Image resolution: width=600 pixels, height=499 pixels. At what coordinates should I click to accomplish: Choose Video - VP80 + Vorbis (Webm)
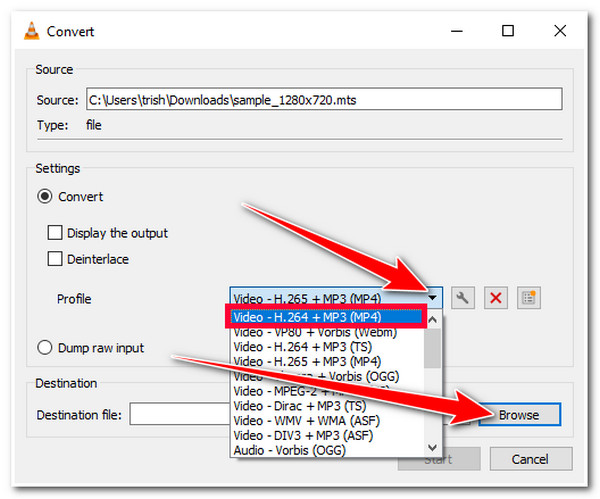point(328,332)
